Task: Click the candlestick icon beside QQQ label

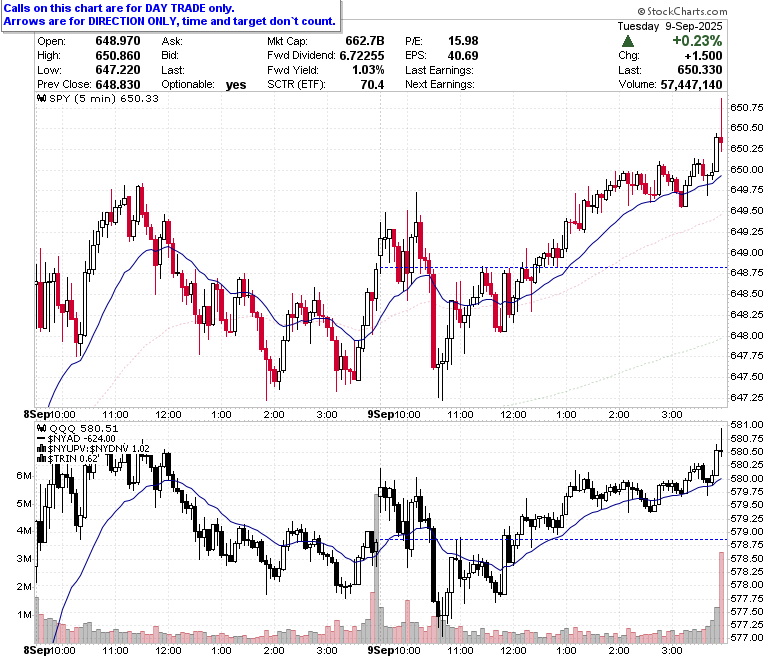Action: [x=42, y=429]
